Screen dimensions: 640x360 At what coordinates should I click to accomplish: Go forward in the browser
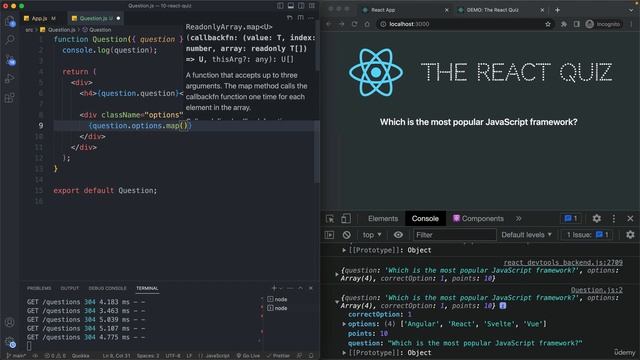point(342,24)
